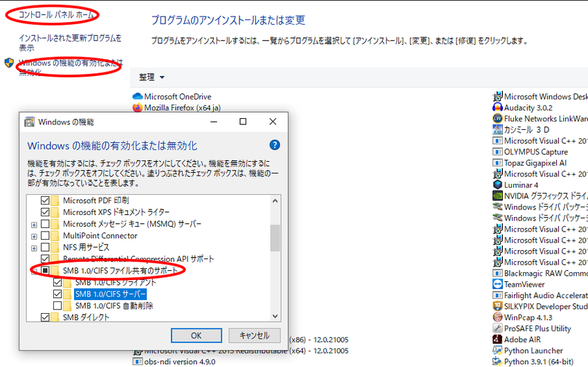Click the features list scrollbar thumb

(x=275, y=238)
